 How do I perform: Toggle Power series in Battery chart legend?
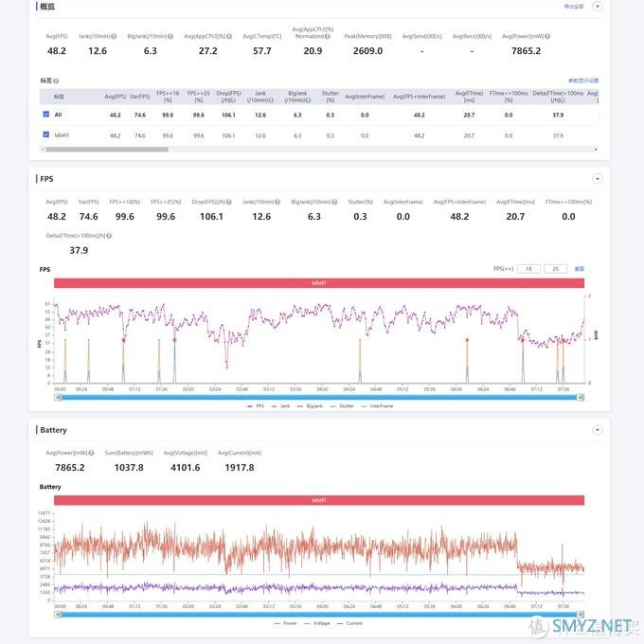(285, 623)
